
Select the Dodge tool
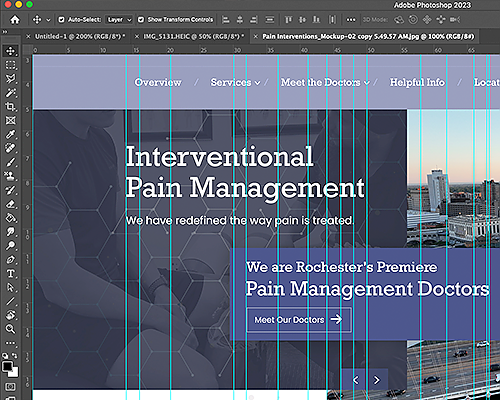click(11, 246)
